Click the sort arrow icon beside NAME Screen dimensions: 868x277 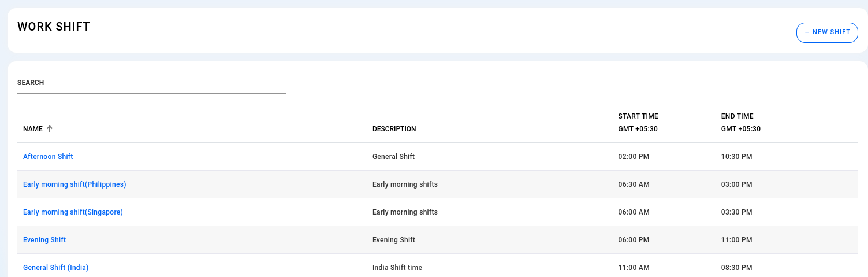click(50, 129)
